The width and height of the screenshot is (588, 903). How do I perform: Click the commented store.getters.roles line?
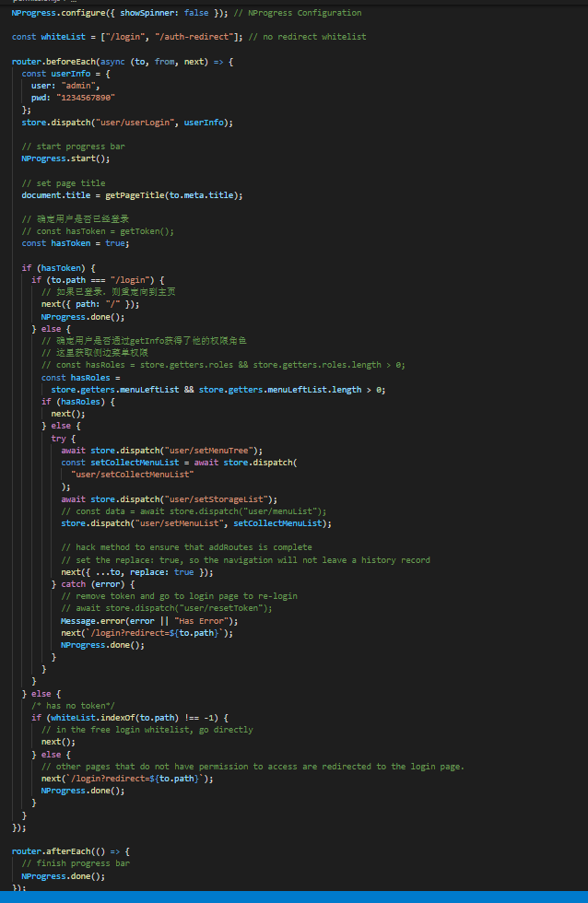pyautogui.click(x=223, y=365)
